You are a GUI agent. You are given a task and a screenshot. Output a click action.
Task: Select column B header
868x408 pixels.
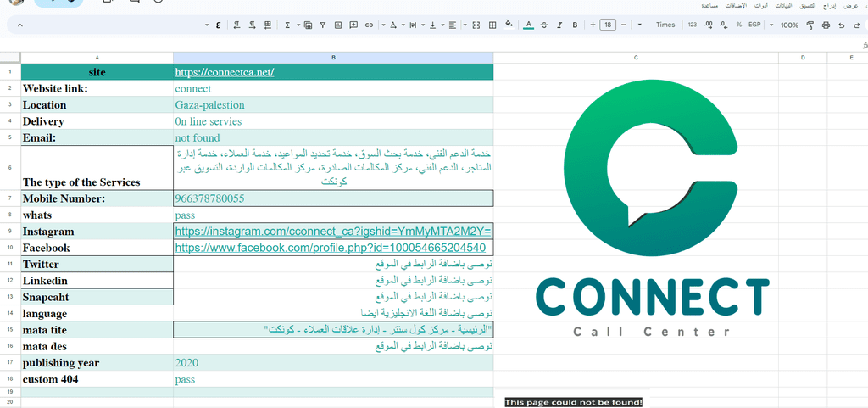pyautogui.click(x=333, y=58)
